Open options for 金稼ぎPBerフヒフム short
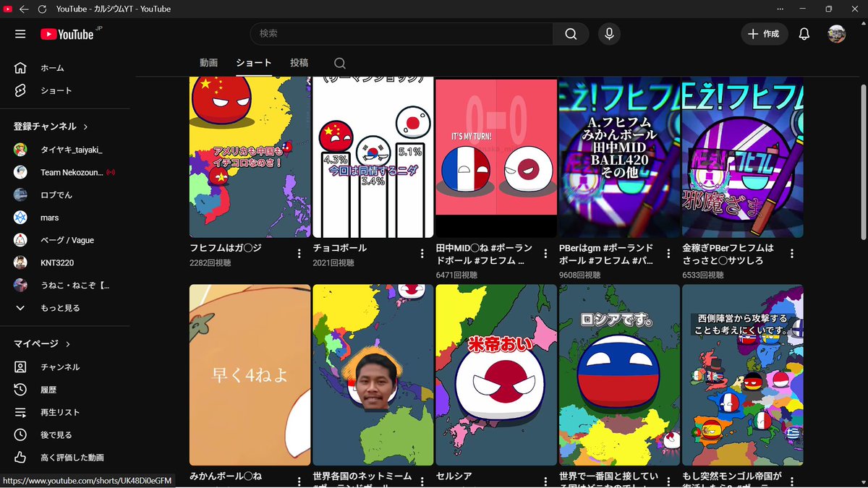The width and height of the screenshot is (868, 488). [x=792, y=254]
